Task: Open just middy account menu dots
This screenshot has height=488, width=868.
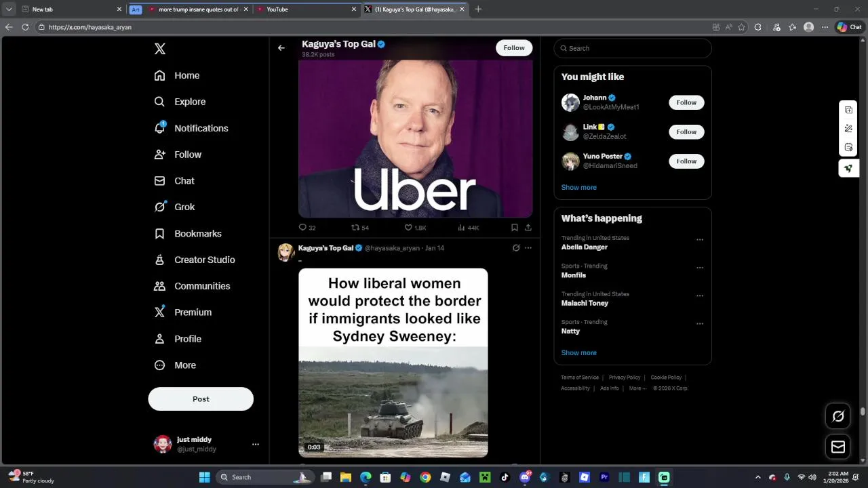Action: (x=256, y=445)
